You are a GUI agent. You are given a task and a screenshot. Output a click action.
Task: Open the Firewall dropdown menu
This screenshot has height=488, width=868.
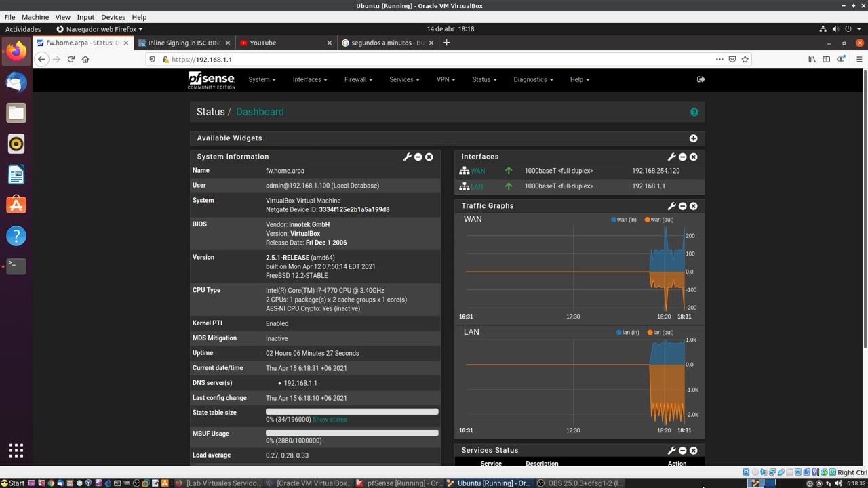358,79
